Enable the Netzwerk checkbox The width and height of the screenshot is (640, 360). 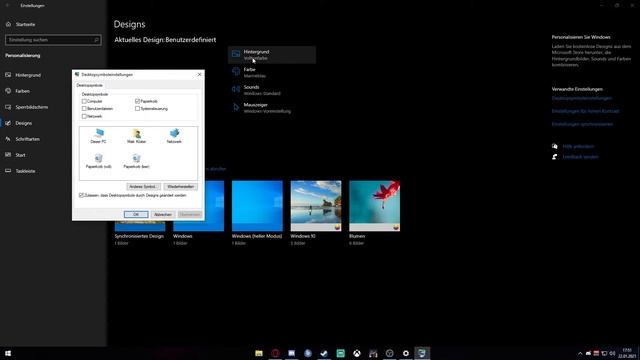pyautogui.click(x=84, y=116)
